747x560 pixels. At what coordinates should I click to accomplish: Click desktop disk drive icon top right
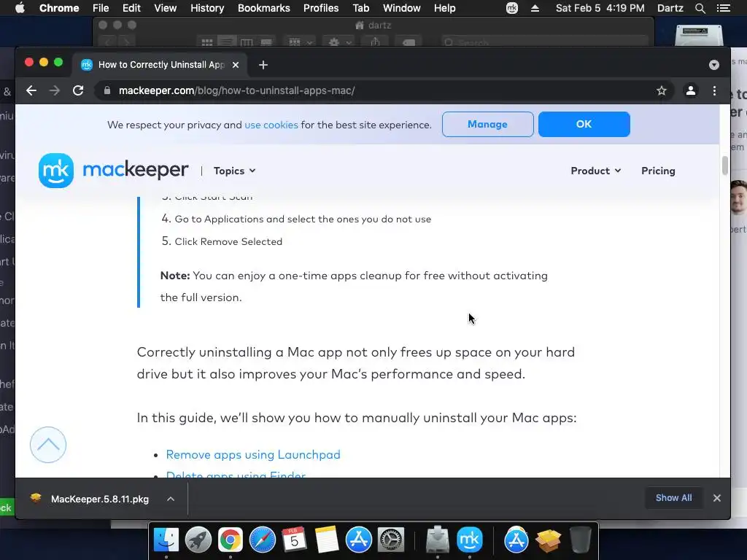(699, 36)
